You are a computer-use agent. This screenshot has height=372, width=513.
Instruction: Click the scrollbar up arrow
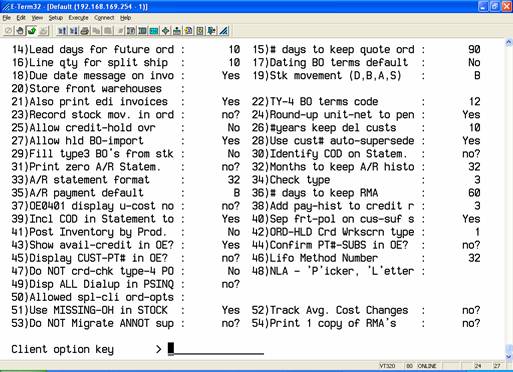[x=509, y=42]
